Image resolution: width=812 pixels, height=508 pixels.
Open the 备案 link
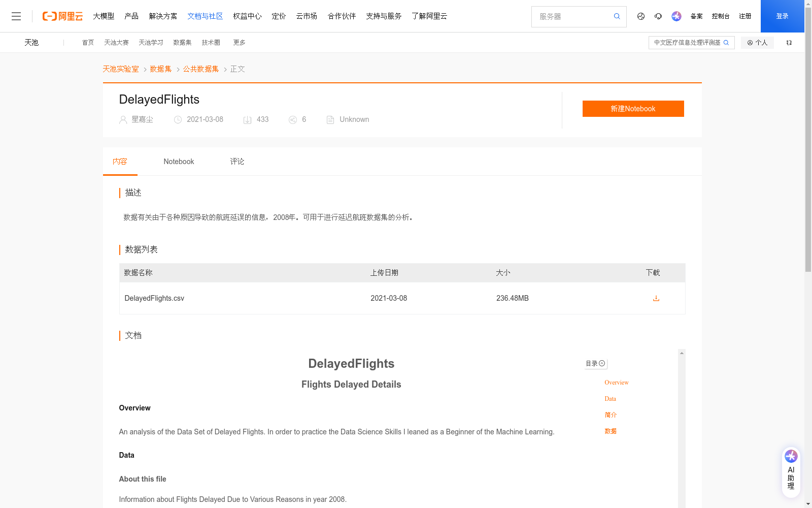tap(696, 16)
